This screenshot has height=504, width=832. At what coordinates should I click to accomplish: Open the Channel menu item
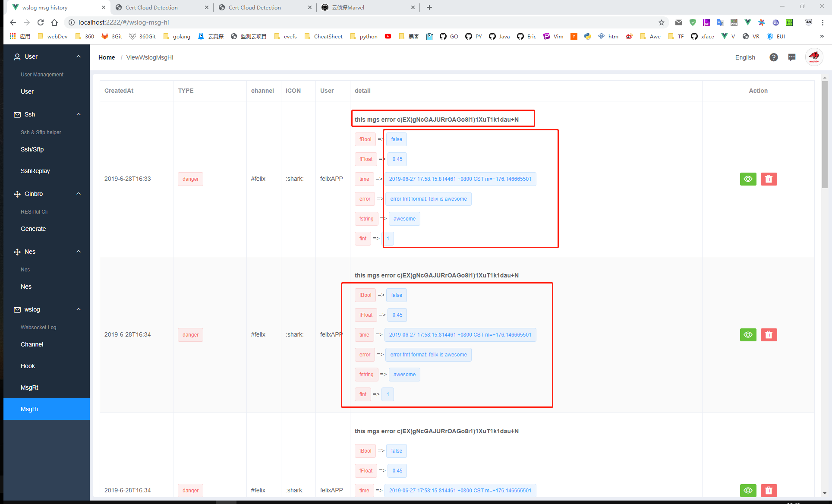[x=46, y=344]
